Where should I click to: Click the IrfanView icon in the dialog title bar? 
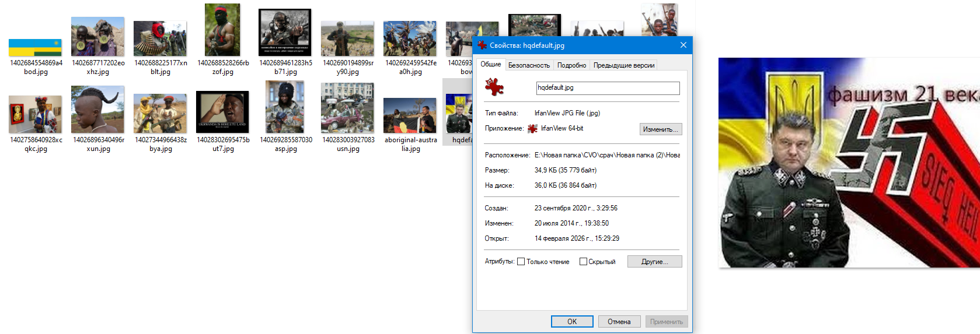click(x=482, y=45)
